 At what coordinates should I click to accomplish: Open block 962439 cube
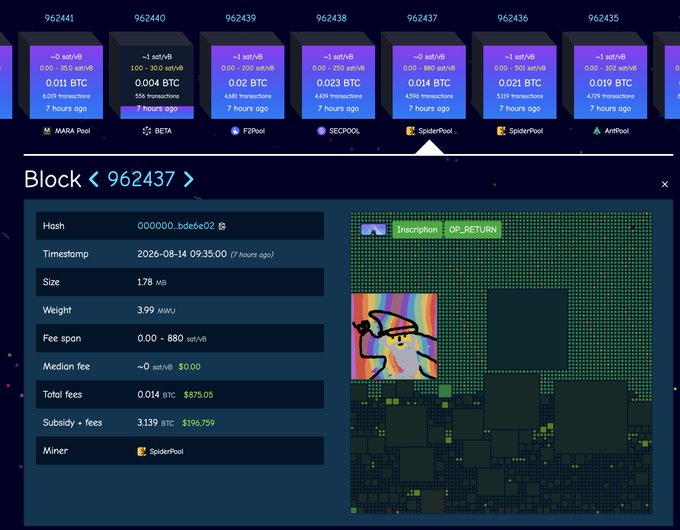tap(248, 82)
